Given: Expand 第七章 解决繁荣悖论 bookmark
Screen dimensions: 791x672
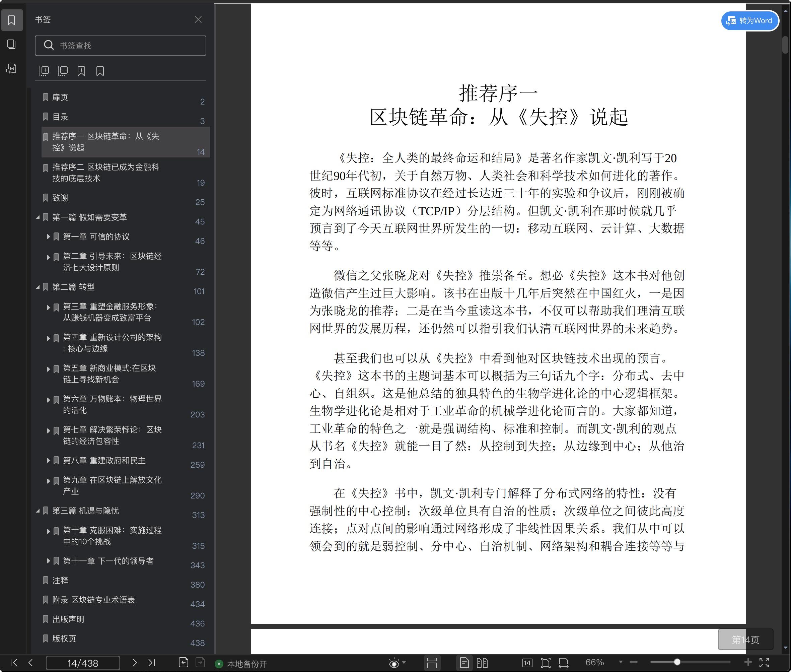Looking at the screenshot, I should click(x=48, y=431).
